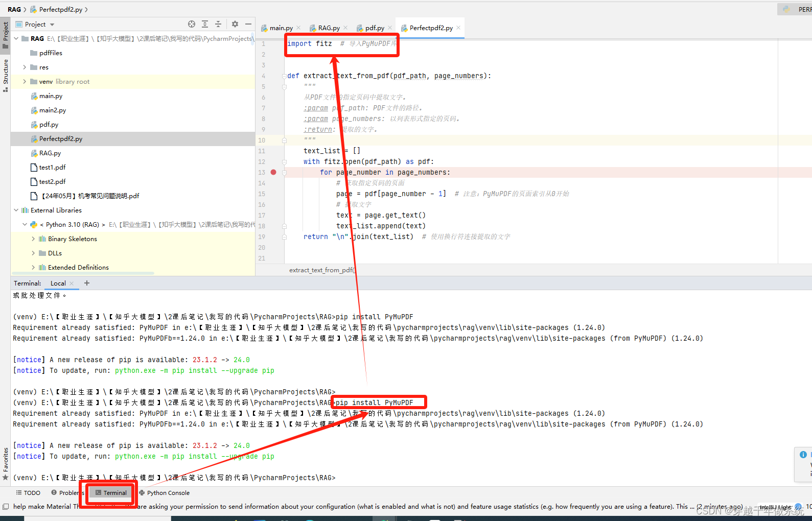Close the Local terminal tab
The height and width of the screenshot is (521, 812).
[72, 283]
